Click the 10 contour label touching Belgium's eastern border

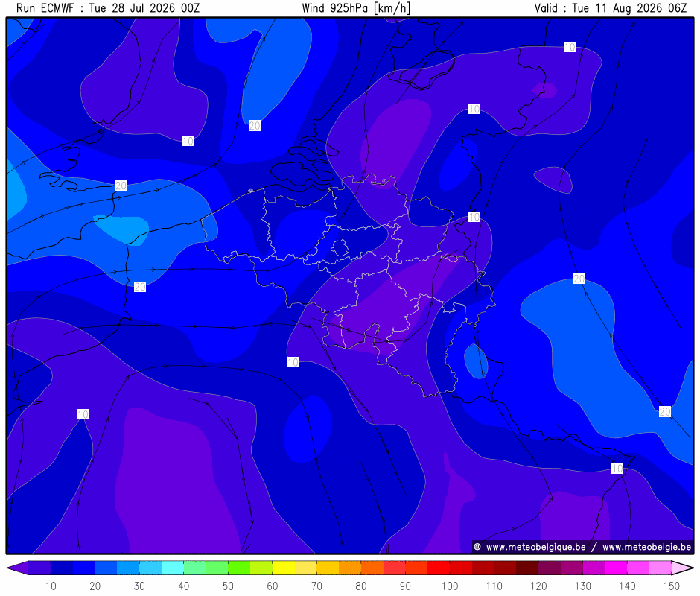tap(474, 217)
